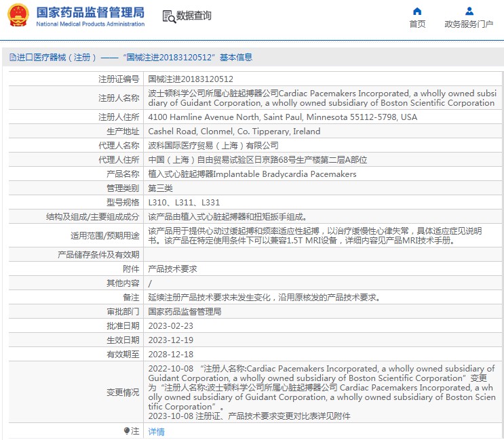Open the 详情 link
Viewport: 504px width, 440px height.
tap(157, 431)
